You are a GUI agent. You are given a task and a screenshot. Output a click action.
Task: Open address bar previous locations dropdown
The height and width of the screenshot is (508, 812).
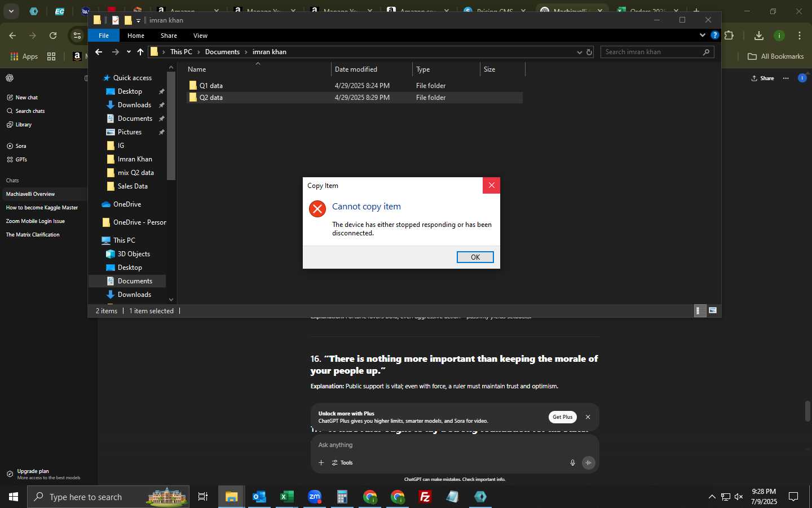(579, 52)
